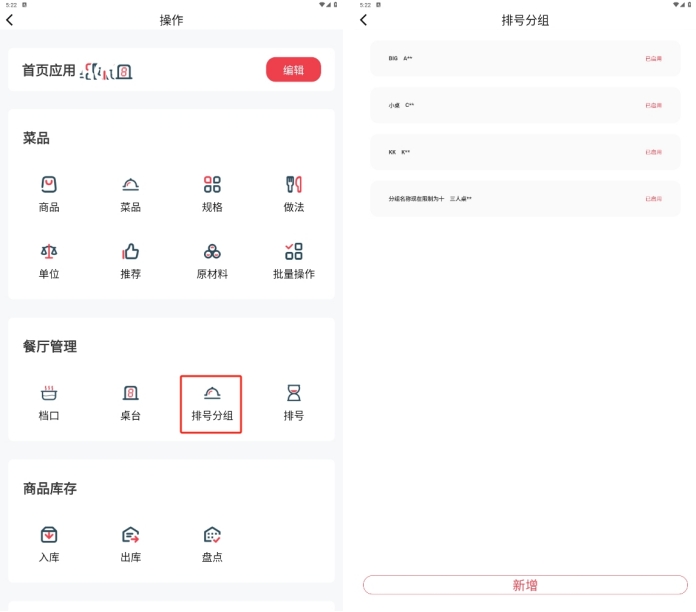Open 盘点 (Inventory check) icon

(212, 535)
